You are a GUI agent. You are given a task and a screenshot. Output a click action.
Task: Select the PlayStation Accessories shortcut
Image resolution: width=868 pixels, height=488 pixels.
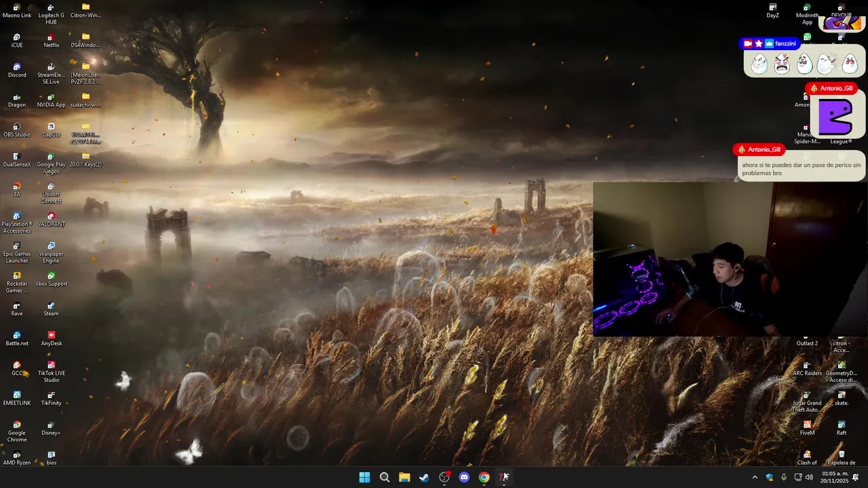tap(17, 223)
